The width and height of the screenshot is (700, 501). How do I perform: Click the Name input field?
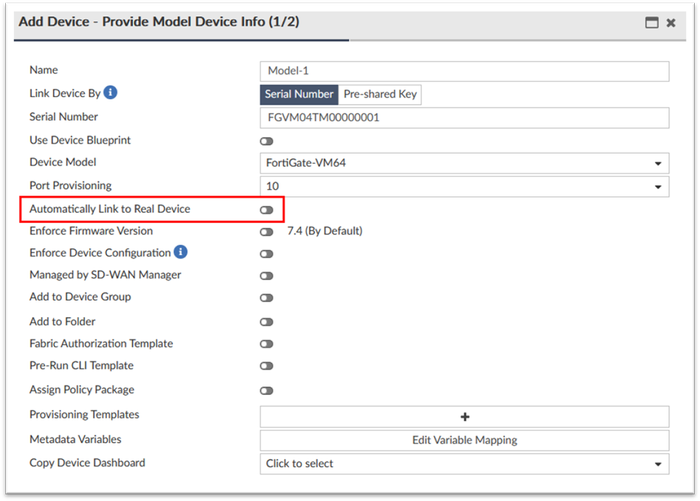point(464,71)
